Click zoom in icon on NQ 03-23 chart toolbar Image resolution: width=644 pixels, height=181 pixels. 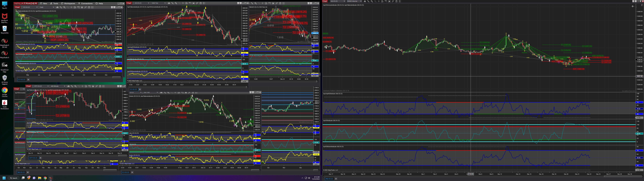point(372,1)
